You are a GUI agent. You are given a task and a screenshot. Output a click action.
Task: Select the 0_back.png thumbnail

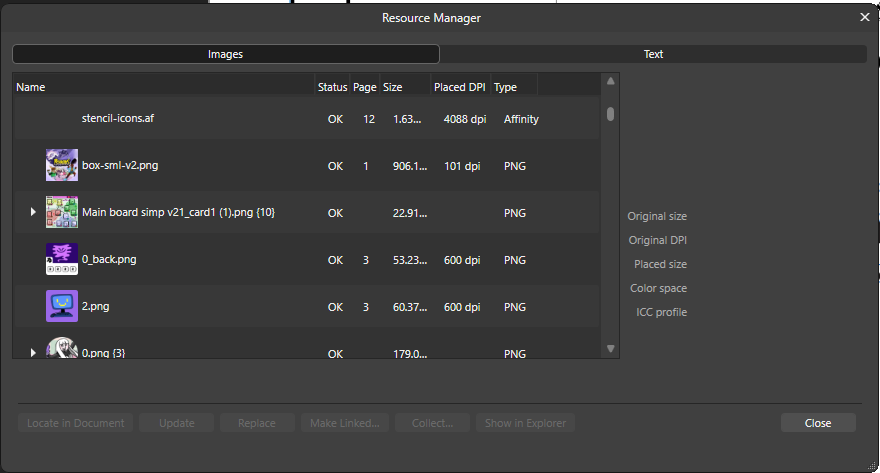pos(62,259)
